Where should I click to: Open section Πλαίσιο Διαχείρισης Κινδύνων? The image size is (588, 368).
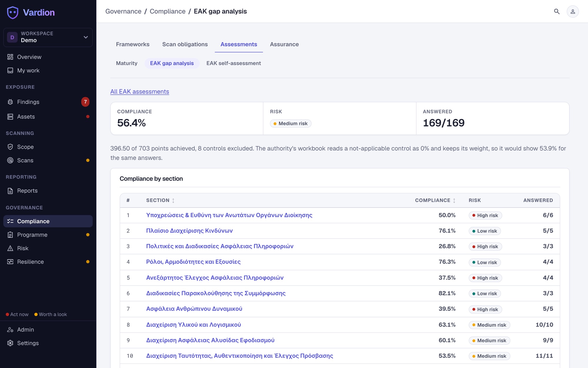click(189, 231)
